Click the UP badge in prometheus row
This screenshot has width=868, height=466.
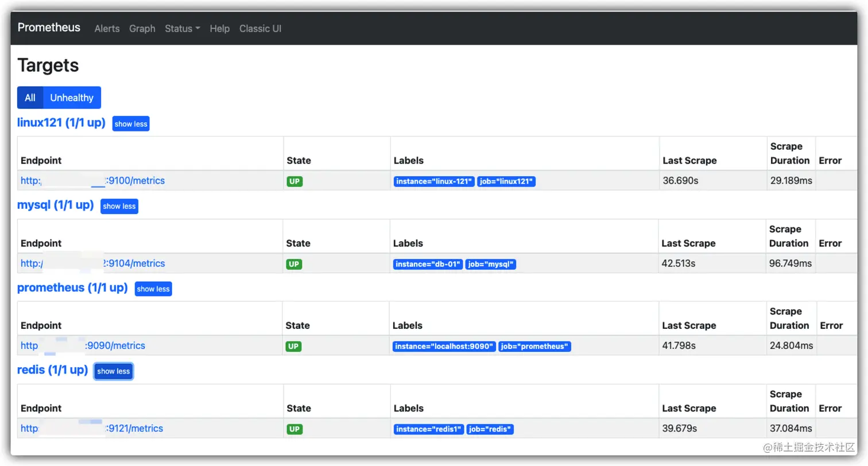(293, 347)
